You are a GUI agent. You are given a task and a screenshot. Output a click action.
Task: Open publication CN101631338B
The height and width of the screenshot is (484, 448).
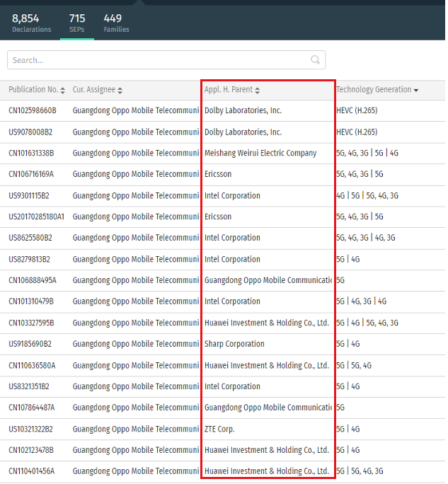(x=31, y=153)
